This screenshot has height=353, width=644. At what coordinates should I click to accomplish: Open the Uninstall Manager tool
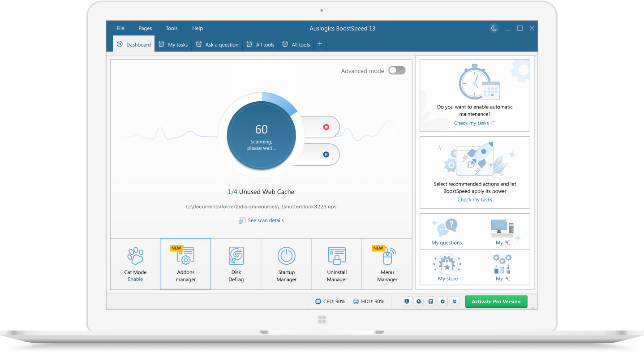coord(337,264)
